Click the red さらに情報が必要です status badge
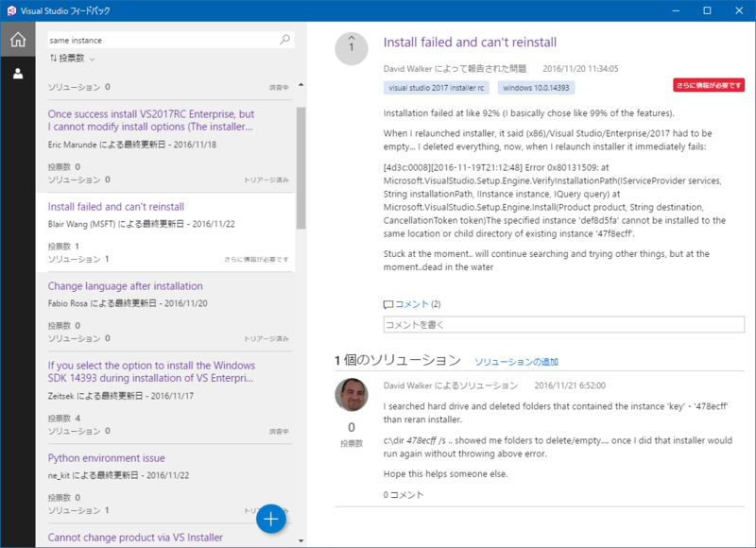Viewport: 756px width, 548px height. [x=708, y=85]
